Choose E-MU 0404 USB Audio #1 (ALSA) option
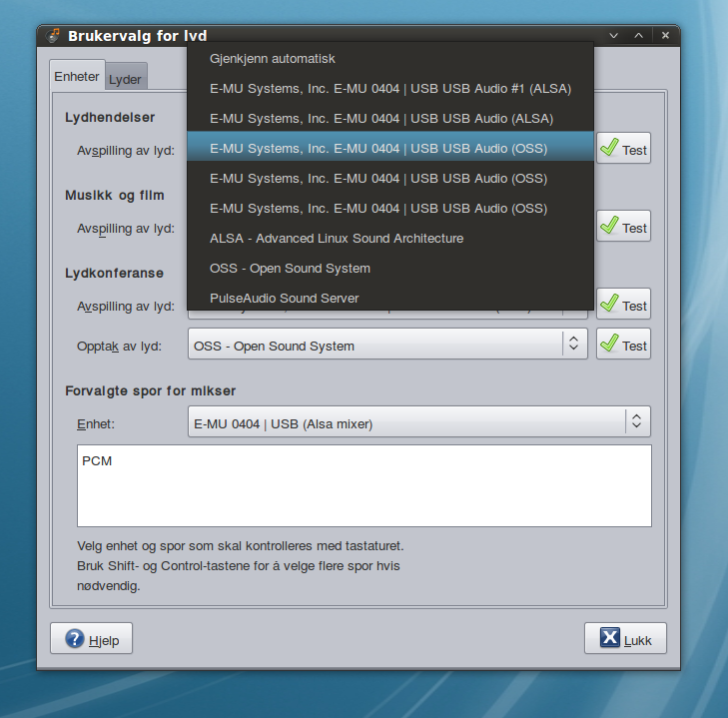 pos(390,89)
